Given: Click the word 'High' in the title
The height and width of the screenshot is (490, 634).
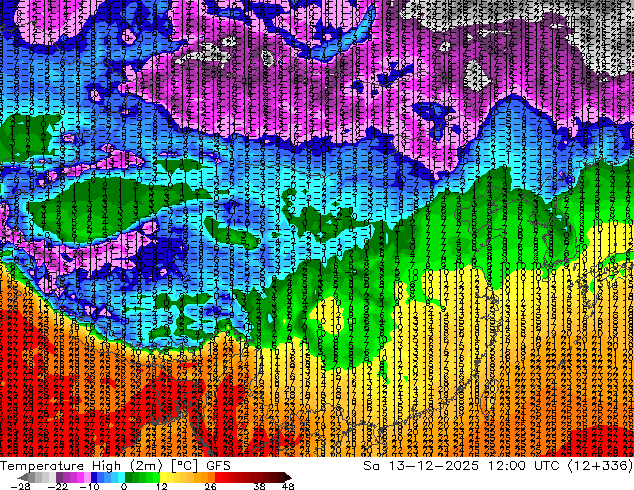Looking at the screenshot, I should 106,467.
